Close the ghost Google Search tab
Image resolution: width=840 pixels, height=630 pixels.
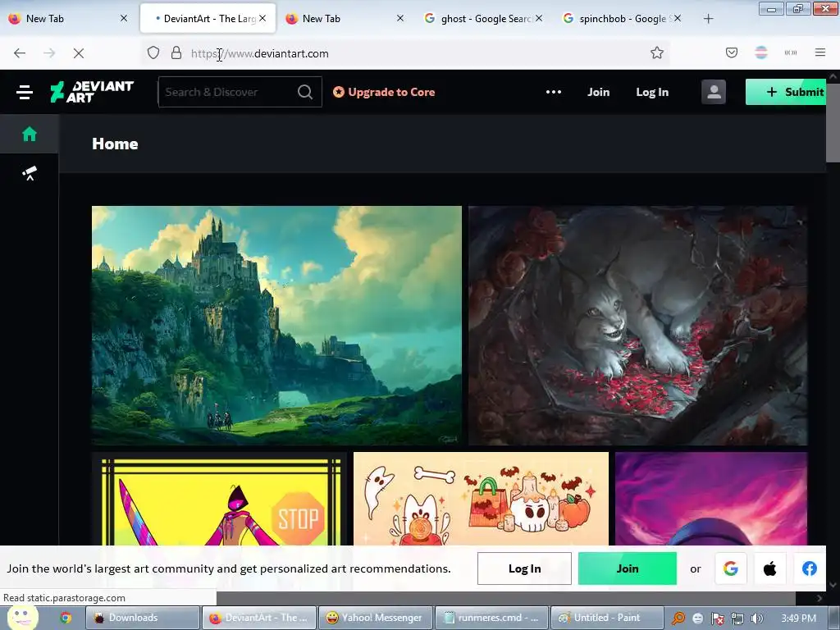(x=539, y=18)
